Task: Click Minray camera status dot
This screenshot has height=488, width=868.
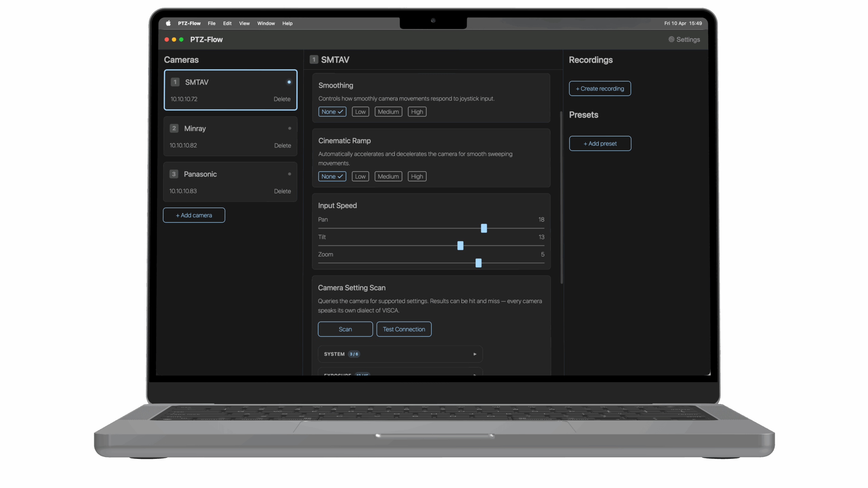Action: pyautogui.click(x=290, y=128)
